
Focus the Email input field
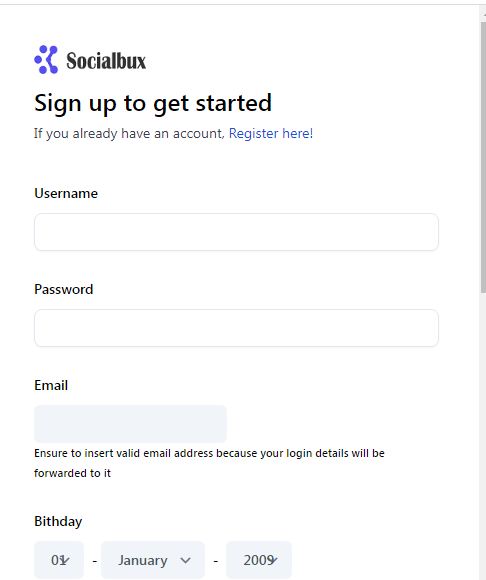click(130, 424)
